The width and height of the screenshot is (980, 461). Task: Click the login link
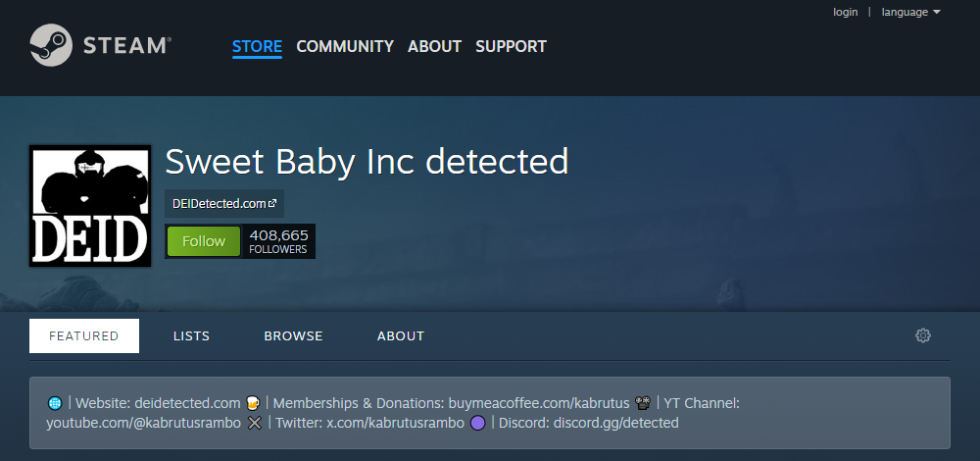(x=845, y=12)
